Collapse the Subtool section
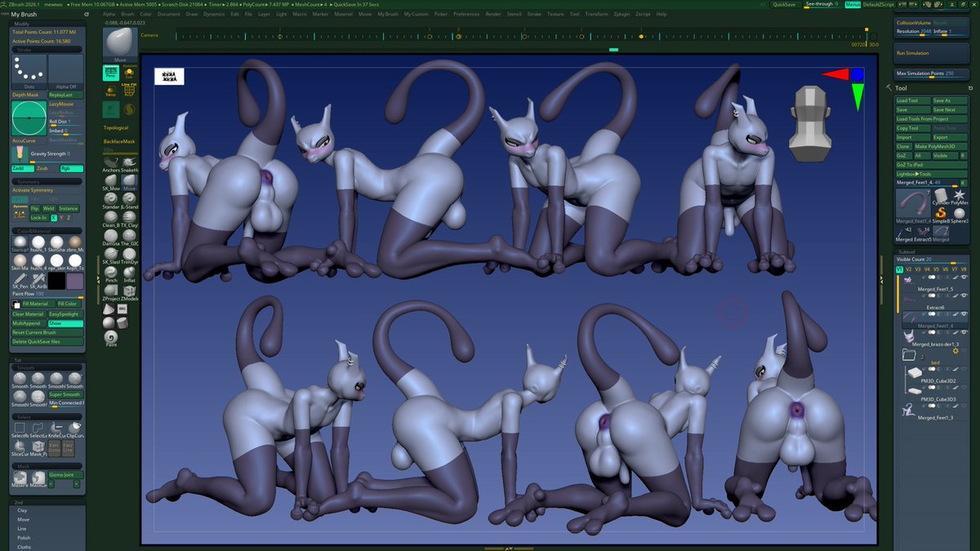 click(931, 251)
